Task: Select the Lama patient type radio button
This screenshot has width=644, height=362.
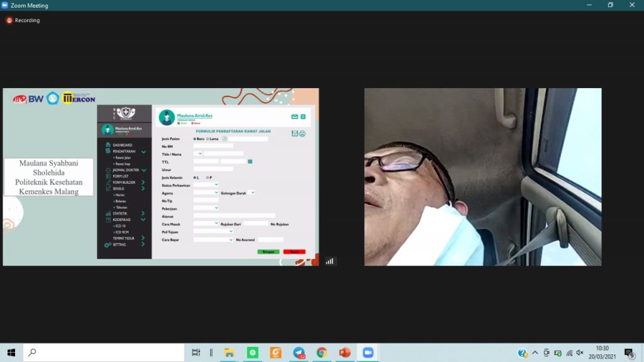Action: point(208,139)
